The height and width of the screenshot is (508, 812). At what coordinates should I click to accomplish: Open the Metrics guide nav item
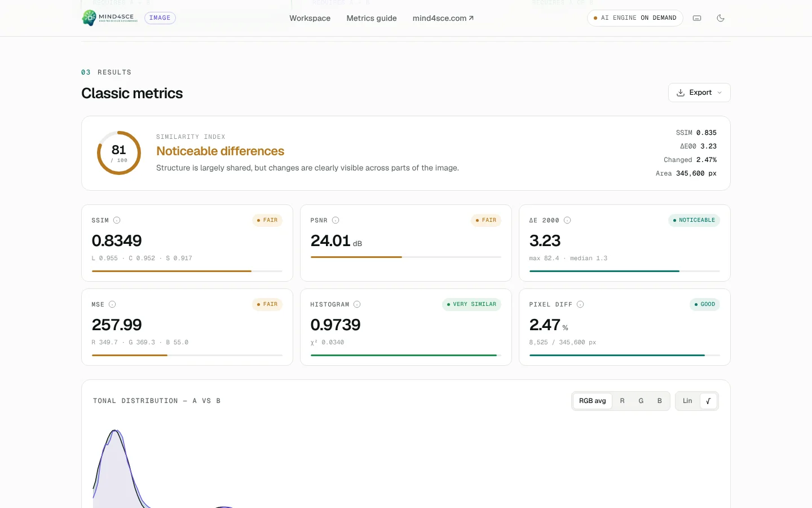[x=372, y=18]
